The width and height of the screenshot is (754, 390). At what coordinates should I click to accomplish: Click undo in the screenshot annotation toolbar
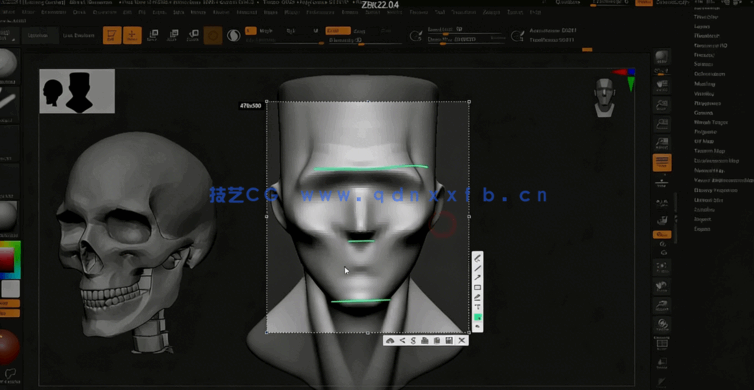click(478, 327)
